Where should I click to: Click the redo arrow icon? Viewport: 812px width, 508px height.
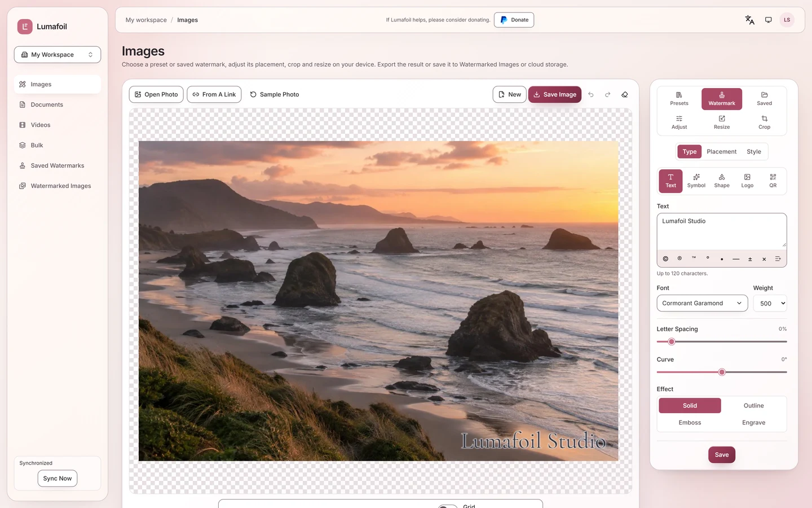point(608,94)
